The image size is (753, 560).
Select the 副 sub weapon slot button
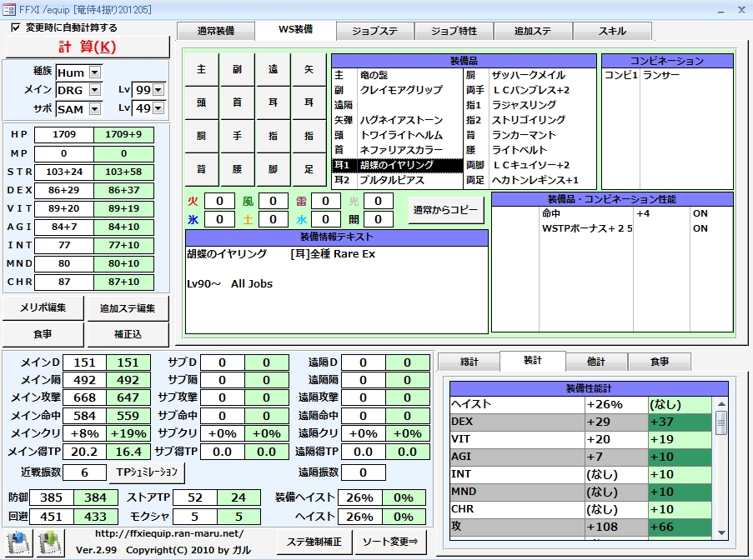237,69
